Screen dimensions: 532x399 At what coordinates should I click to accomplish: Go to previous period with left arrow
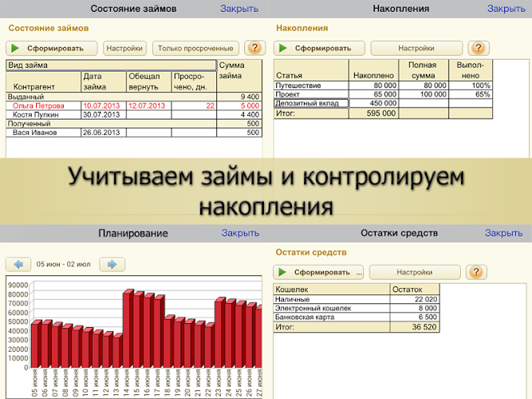tap(18, 264)
